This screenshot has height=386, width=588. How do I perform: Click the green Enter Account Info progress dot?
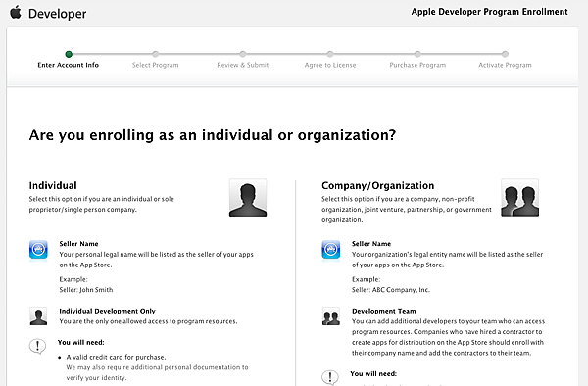pos(69,54)
